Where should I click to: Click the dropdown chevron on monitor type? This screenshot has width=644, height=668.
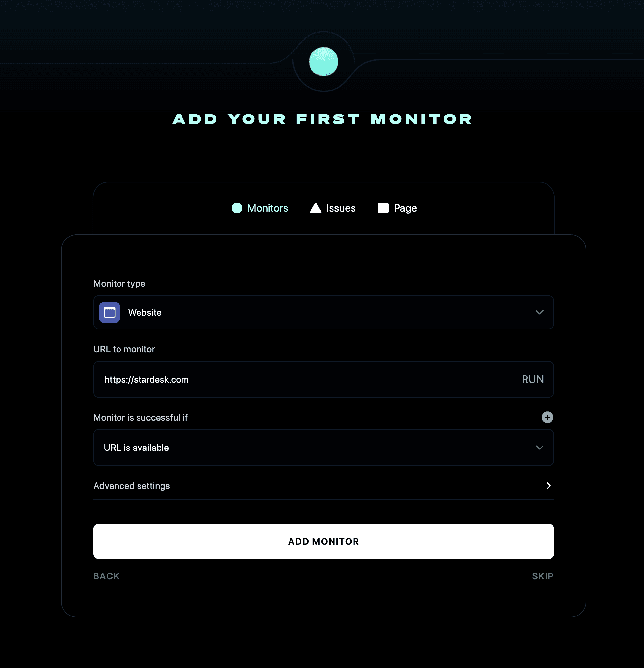[x=540, y=312]
